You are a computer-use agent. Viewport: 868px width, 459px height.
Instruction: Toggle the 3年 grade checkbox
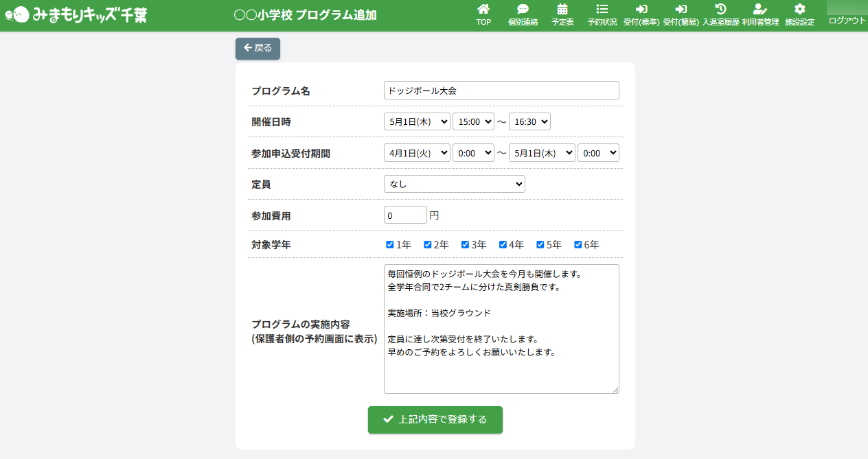[x=465, y=244]
